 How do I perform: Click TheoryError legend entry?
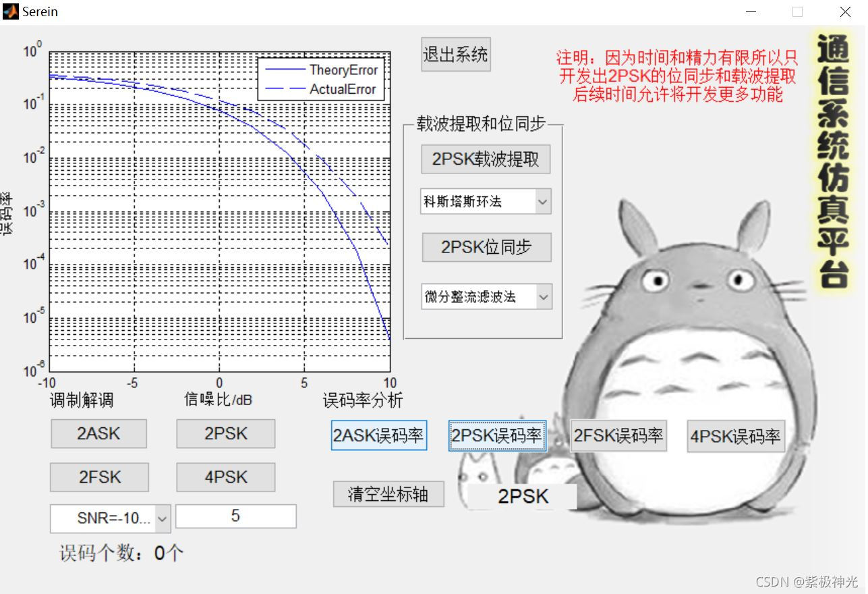tap(322, 70)
